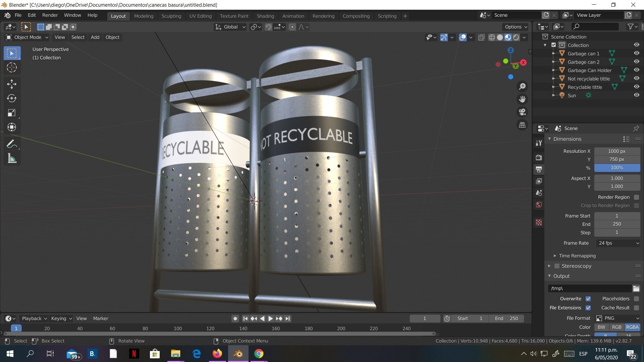Toggle camera view icon in viewport
This screenshot has width=644, height=362.
coord(522,112)
